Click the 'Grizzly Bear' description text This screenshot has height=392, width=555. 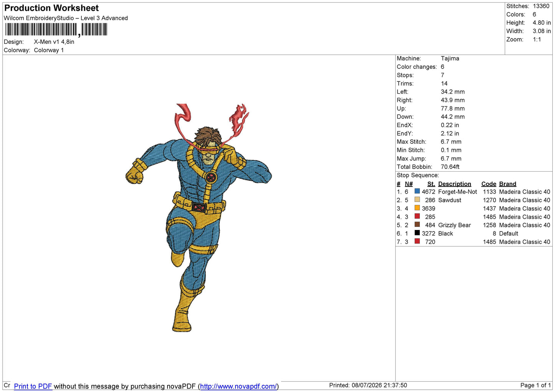(454, 225)
